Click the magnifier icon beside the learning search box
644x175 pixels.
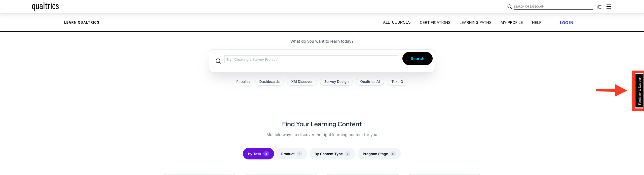point(218,61)
